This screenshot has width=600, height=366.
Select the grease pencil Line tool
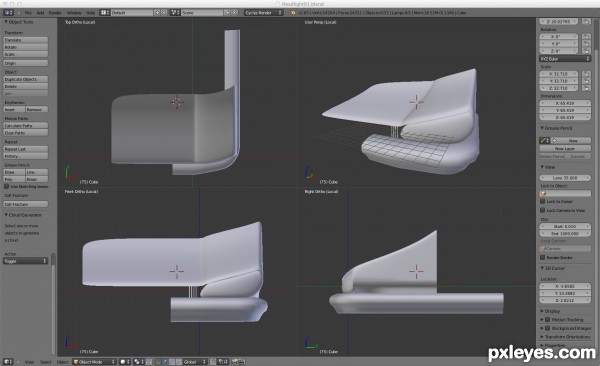(x=37, y=172)
